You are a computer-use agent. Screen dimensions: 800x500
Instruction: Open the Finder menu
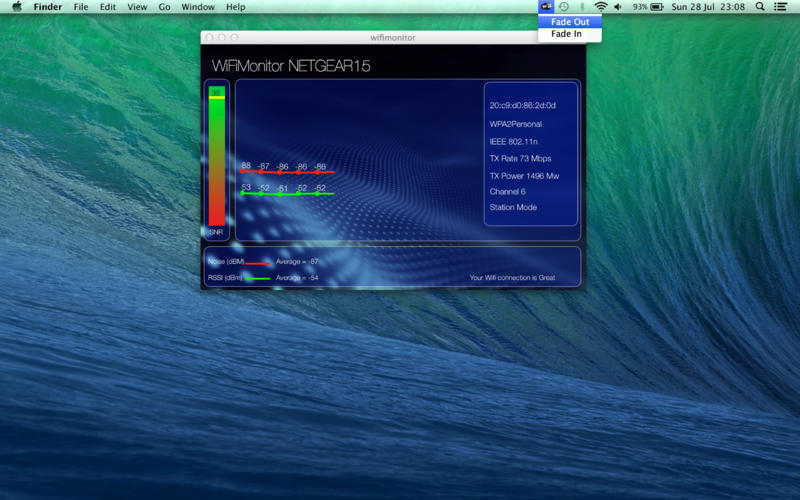pos(48,7)
